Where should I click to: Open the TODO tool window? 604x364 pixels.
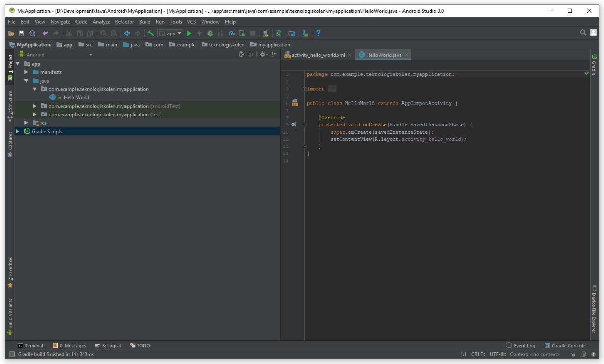(x=140, y=346)
